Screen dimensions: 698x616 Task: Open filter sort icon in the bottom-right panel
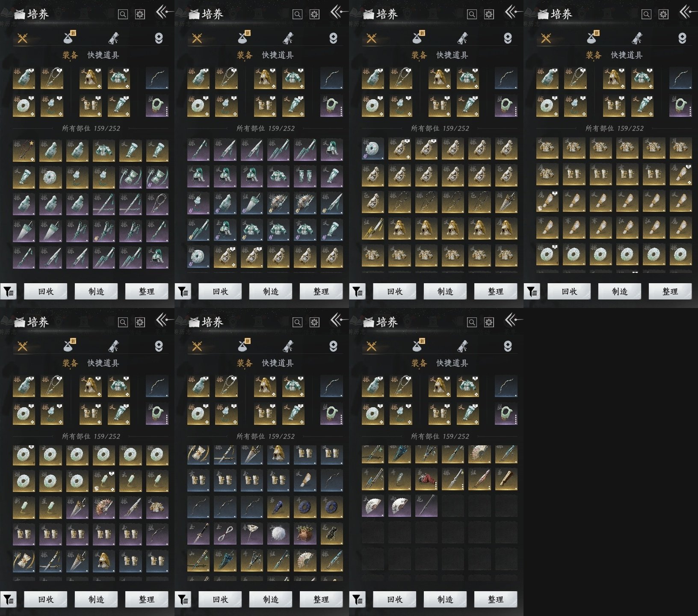click(x=358, y=600)
